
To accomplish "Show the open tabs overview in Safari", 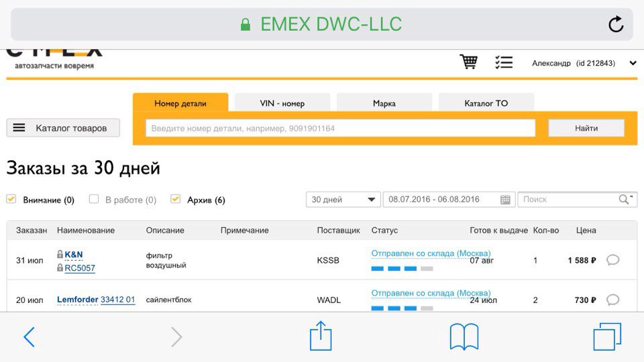I will click(607, 337).
